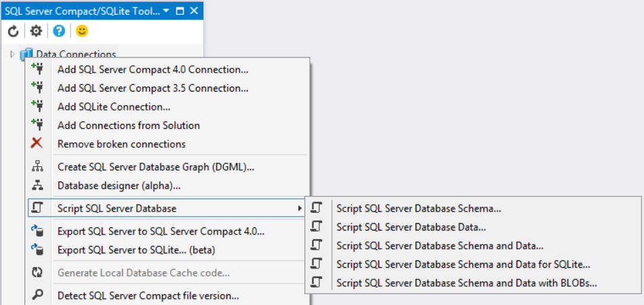Open Database designer (alpha)
The height and width of the screenshot is (305, 644).
[x=119, y=185]
